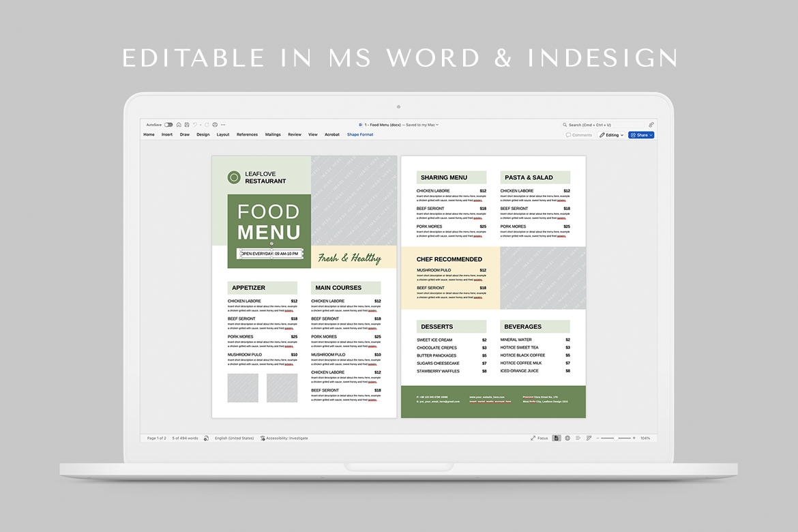Switch to Outline view icon

(x=578, y=439)
